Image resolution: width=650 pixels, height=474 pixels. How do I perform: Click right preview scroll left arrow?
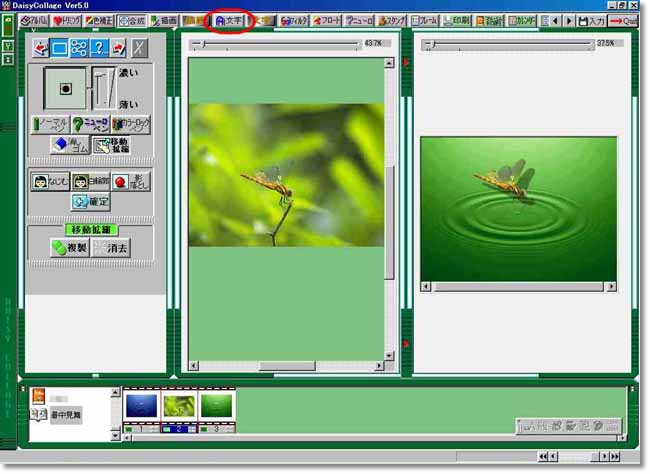pyautogui.click(x=426, y=287)
